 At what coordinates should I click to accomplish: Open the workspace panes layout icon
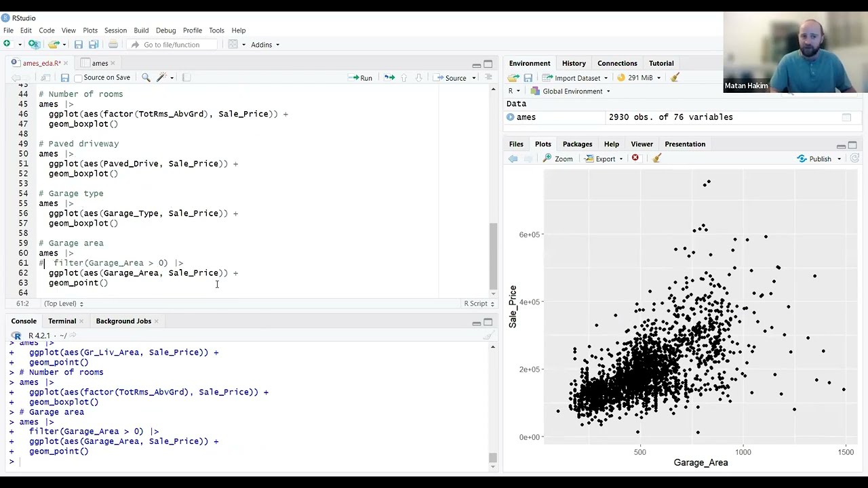click(x=233, y=44)
